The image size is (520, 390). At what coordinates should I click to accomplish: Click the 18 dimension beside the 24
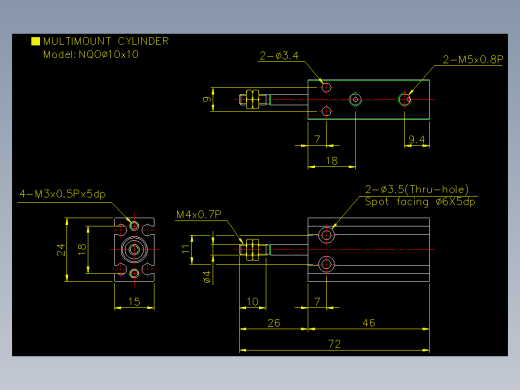point(82,249)
